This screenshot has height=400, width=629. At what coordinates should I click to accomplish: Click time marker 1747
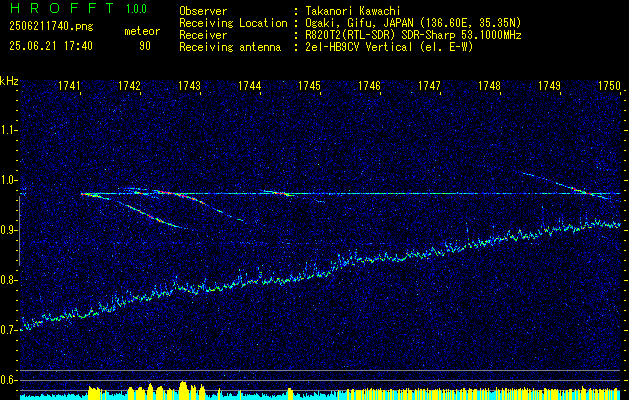pos(430,85)
